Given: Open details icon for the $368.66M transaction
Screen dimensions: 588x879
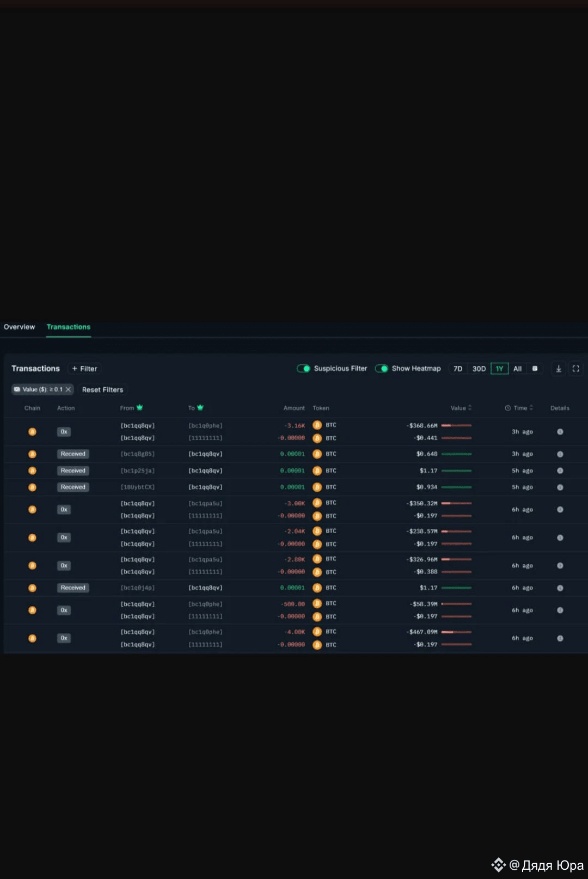Looking at the screenshot, I should [560, 432].
